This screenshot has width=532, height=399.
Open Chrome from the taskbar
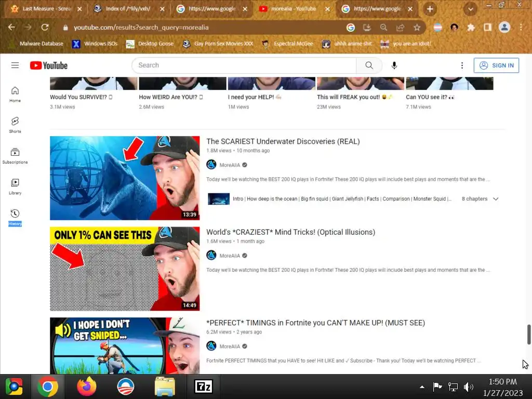[x=47, y=387]
